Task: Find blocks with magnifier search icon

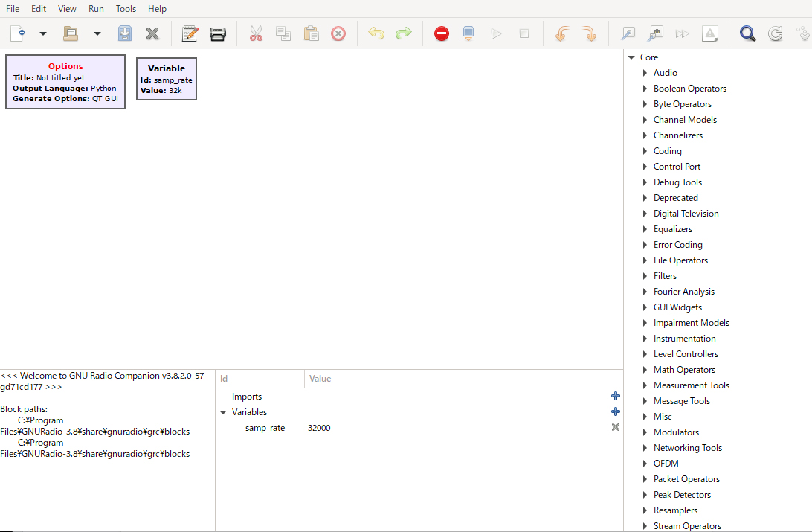Action: (x=748, y=33)
